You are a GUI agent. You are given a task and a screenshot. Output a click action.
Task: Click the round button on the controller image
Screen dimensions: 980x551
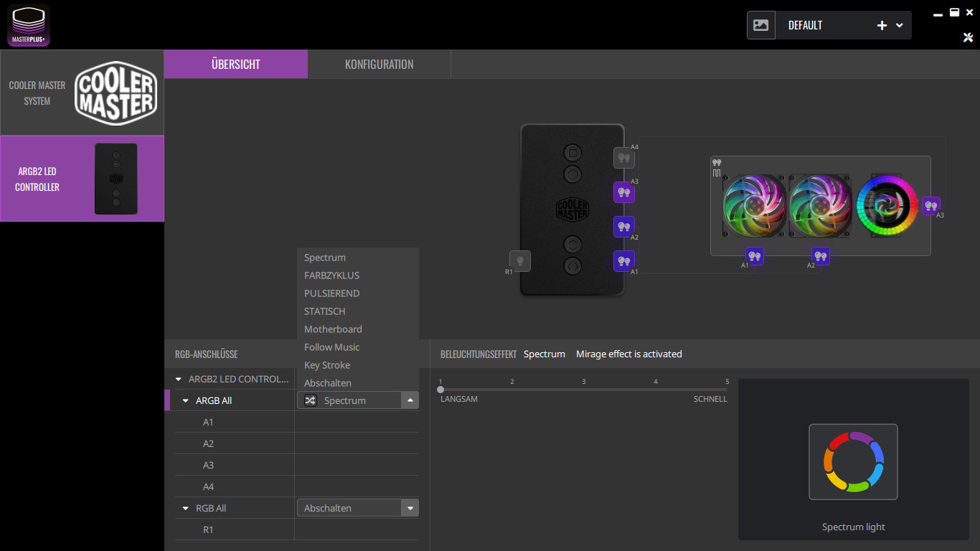pos(573,174)
